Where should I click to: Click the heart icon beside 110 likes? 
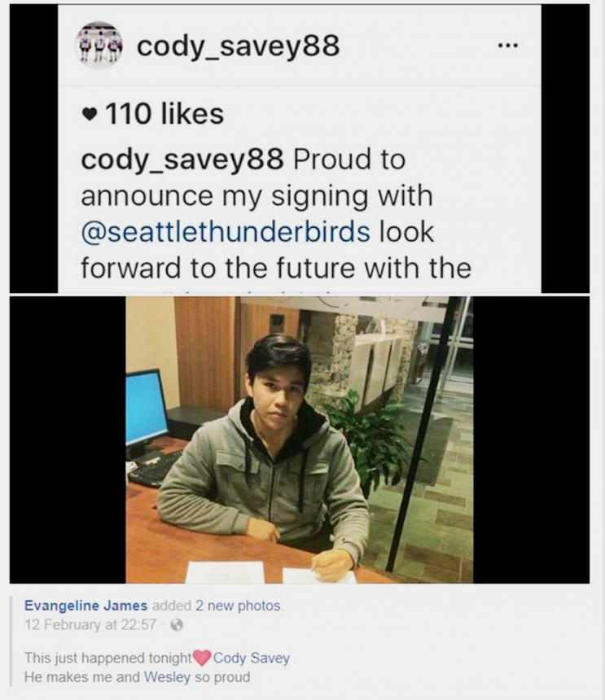(90, 116)
